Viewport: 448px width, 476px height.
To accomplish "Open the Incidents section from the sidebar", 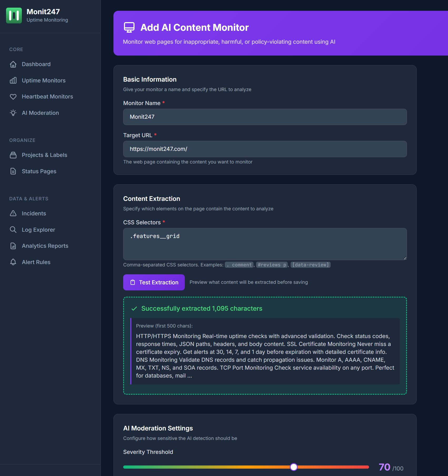I will point(34,214).
